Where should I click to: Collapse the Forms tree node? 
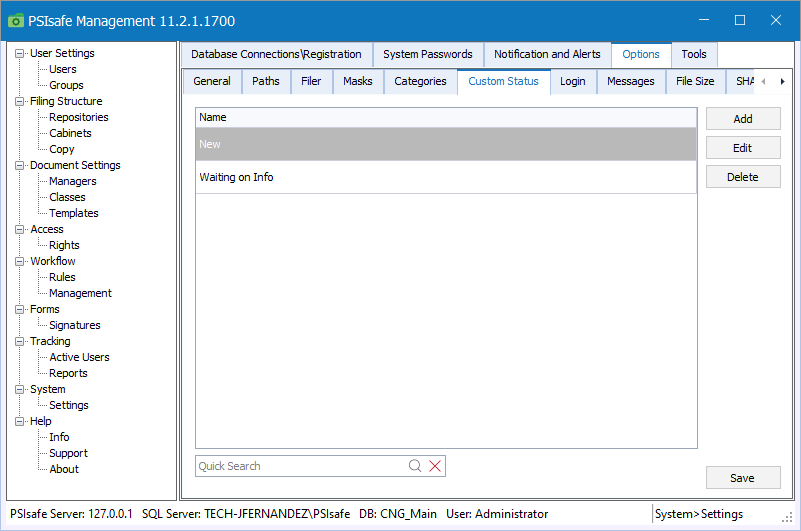(19, 309)
